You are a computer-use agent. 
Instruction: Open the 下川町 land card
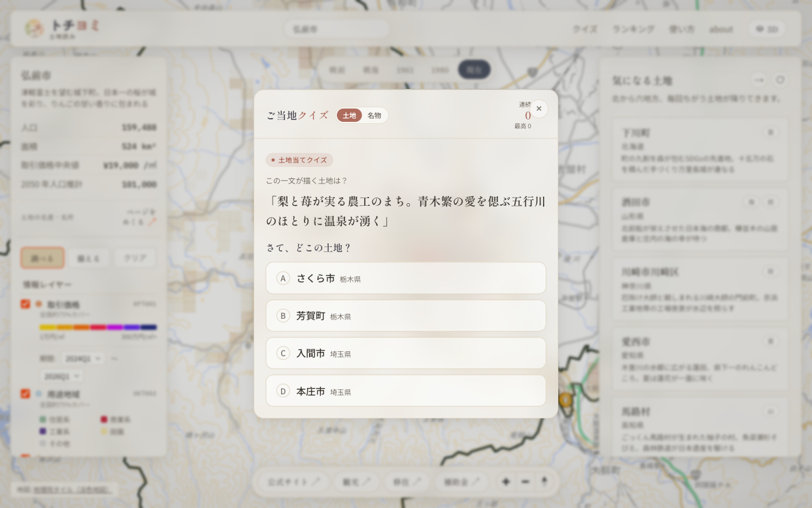(700, 150)
